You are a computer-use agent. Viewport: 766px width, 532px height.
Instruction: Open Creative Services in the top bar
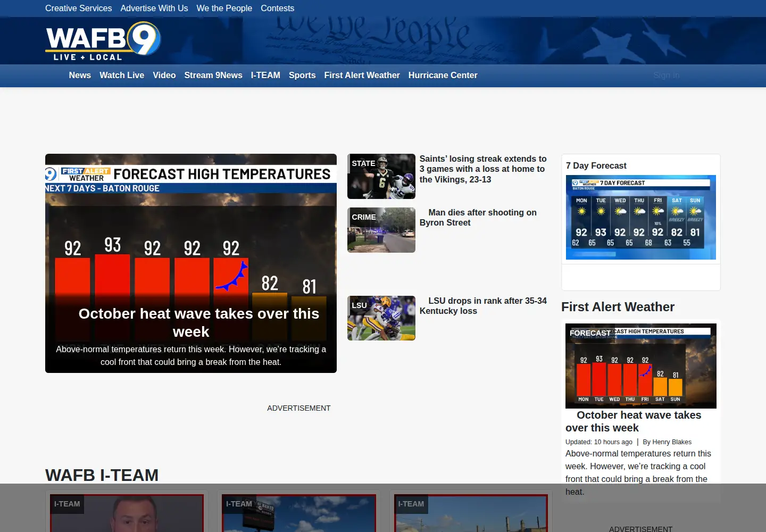point(79,8)
